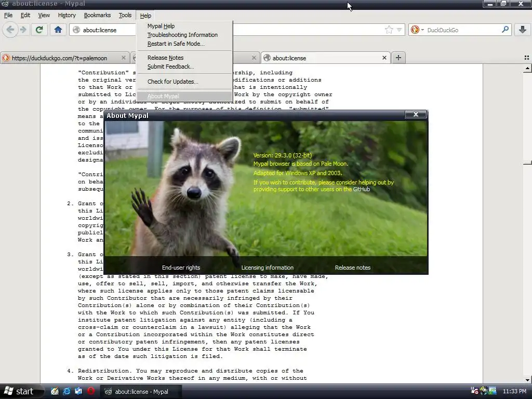Open the History menu
This screenshot has height=399, width=532.
click(66, 15)
